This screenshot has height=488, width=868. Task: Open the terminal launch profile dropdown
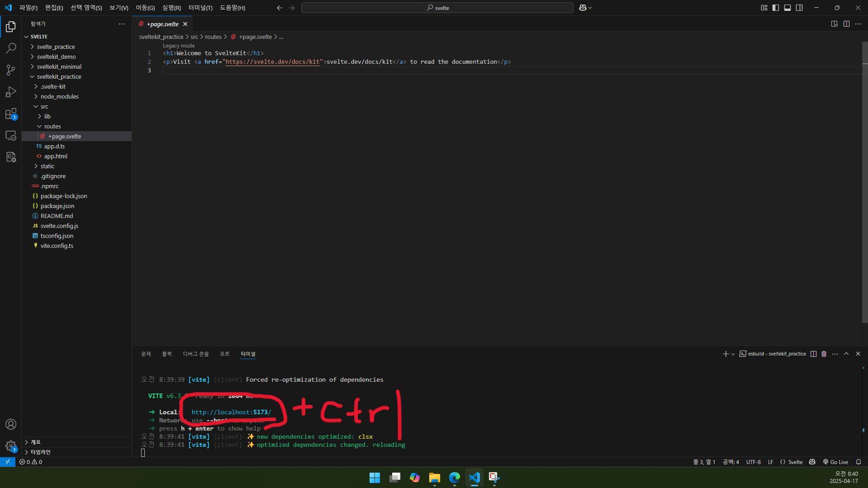[733, 354]
